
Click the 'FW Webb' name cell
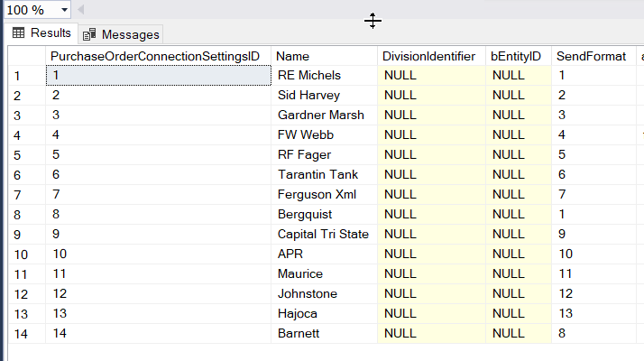(x=324, y=134)
